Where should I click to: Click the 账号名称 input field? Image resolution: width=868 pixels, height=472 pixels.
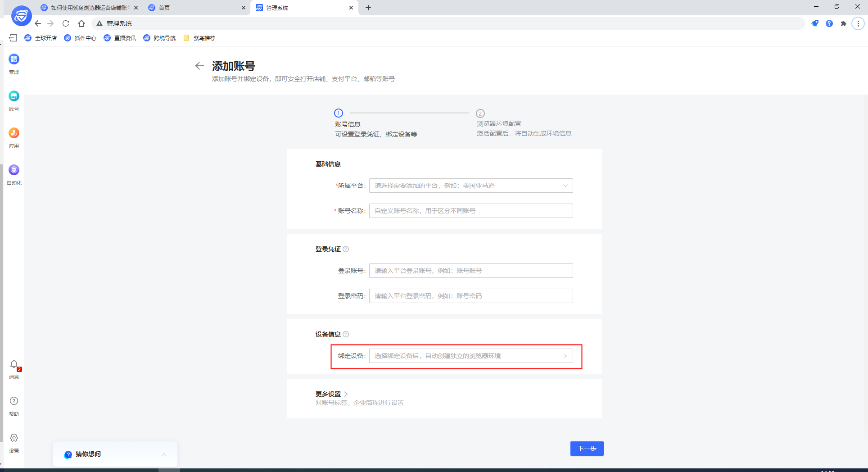[470, 210]
